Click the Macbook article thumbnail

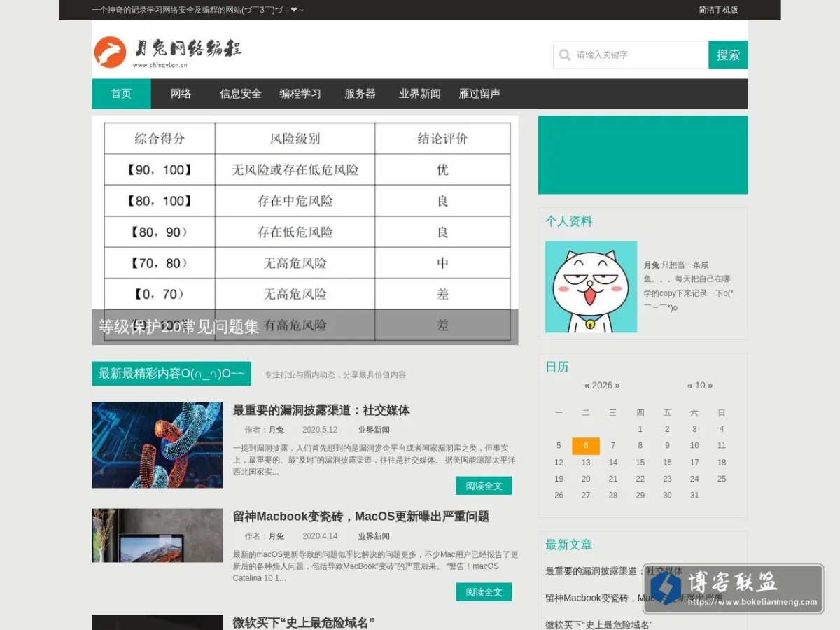coord(157,535)
